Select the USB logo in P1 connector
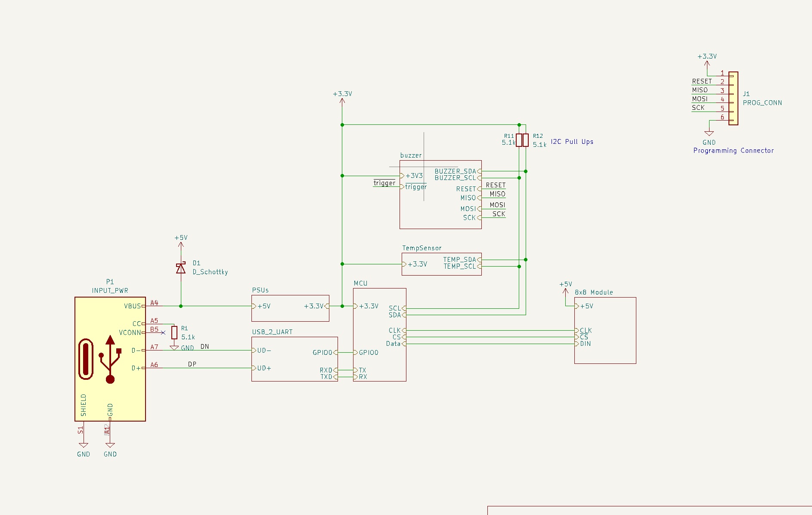The image size is (812, 515). (110, 360)
